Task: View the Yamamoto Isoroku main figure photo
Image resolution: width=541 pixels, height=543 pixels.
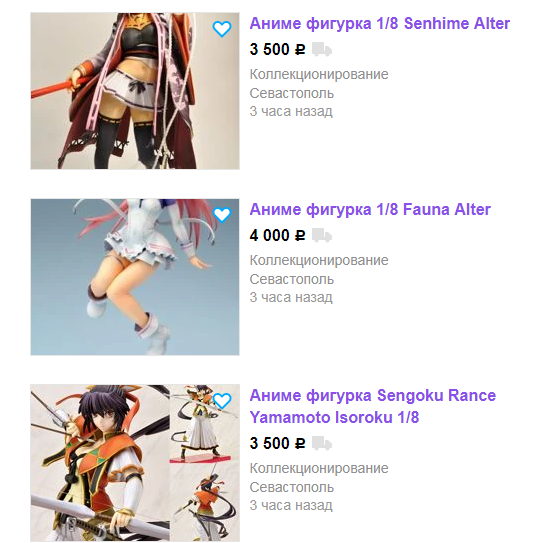Action: [100, 463]
